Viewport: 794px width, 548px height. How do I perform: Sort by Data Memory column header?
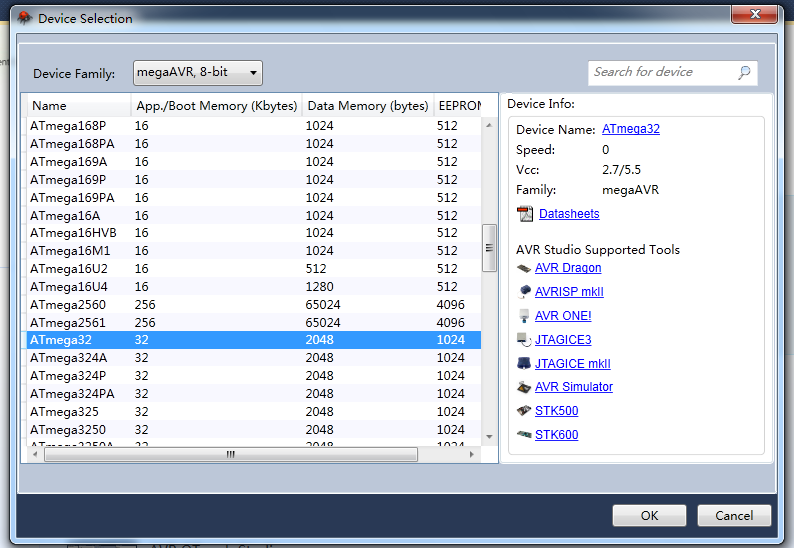(368, 106)
